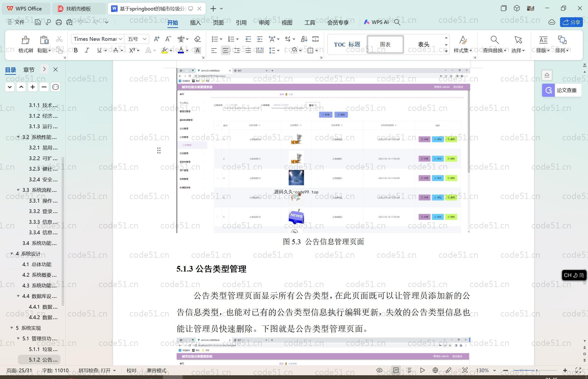Click the cloud sync icon near Share
The height and width of the screenshot is (379, 588).
(x=552, y=22)
